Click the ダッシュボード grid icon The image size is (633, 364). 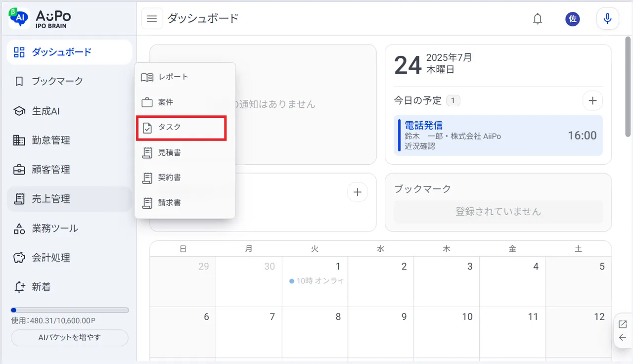19,52
